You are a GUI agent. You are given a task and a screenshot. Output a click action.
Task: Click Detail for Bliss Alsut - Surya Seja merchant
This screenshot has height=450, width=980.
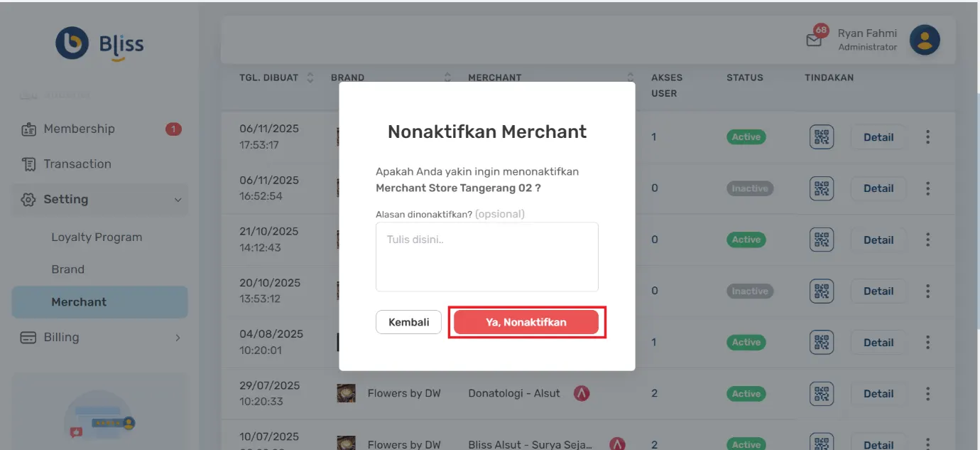(x=878, y=444)
